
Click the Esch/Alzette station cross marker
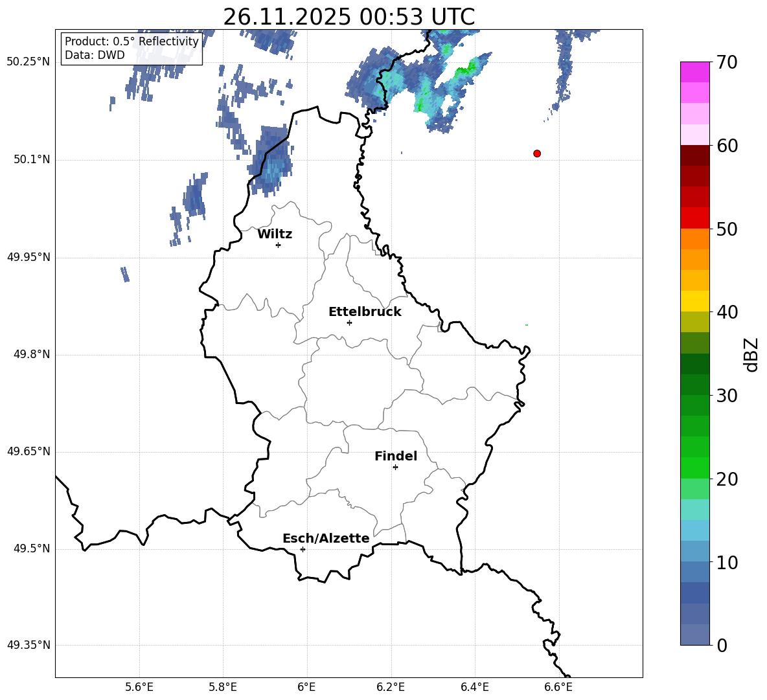[303, 549]
